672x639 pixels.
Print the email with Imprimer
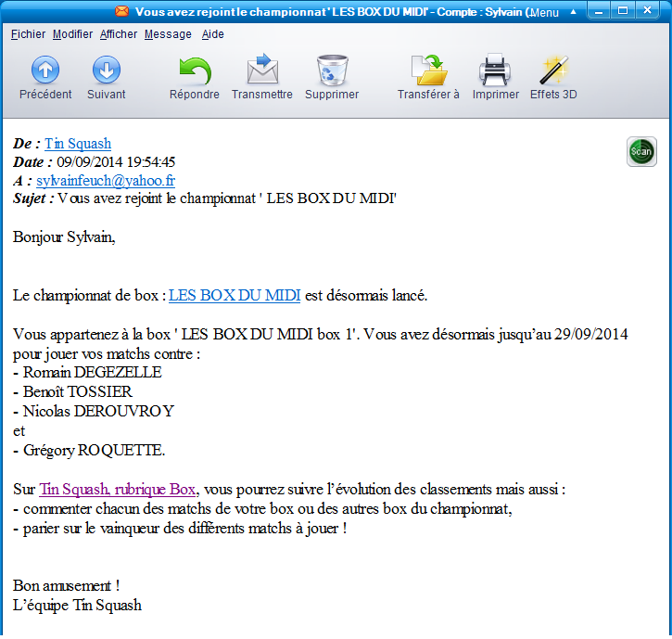[x=496, y=78]
